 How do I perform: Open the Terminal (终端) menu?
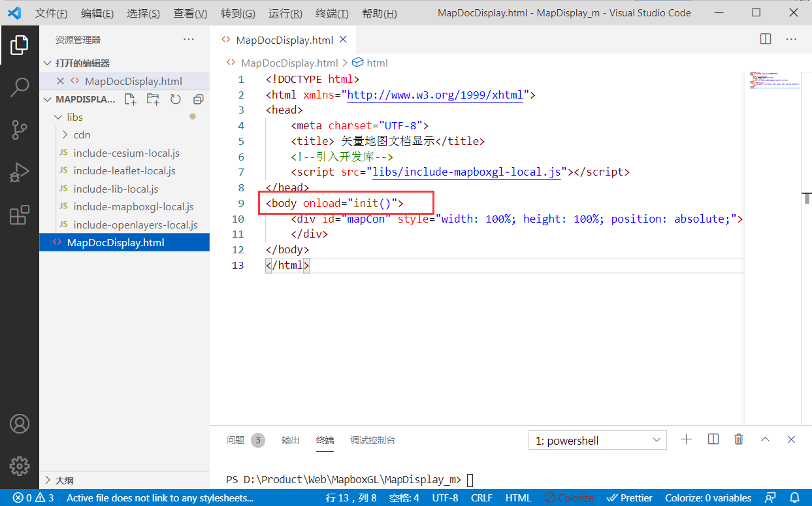point(332,14)
